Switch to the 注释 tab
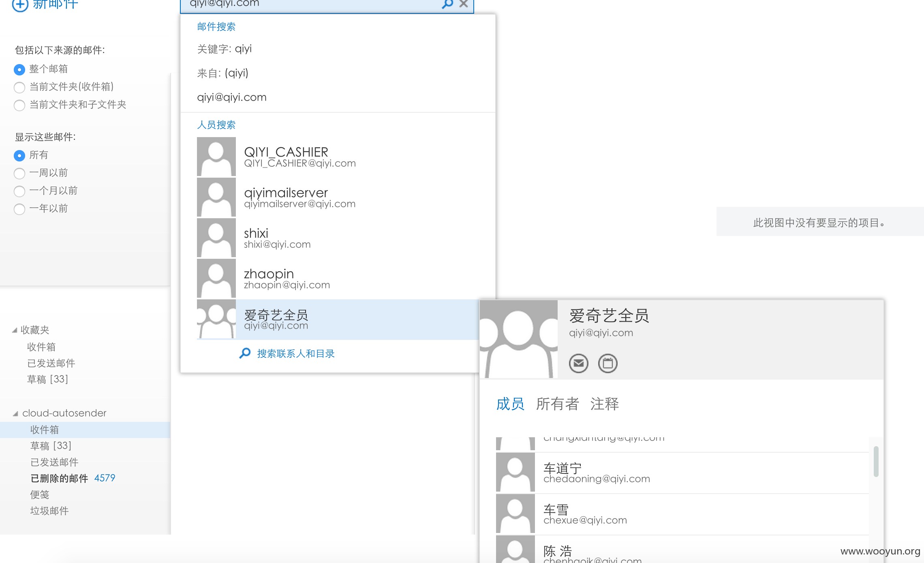 [604, 404]
